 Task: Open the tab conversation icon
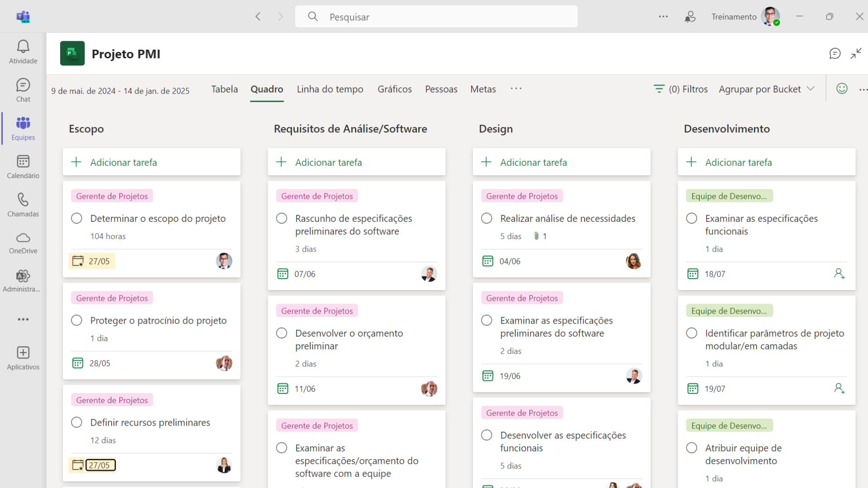pos(835,54)
